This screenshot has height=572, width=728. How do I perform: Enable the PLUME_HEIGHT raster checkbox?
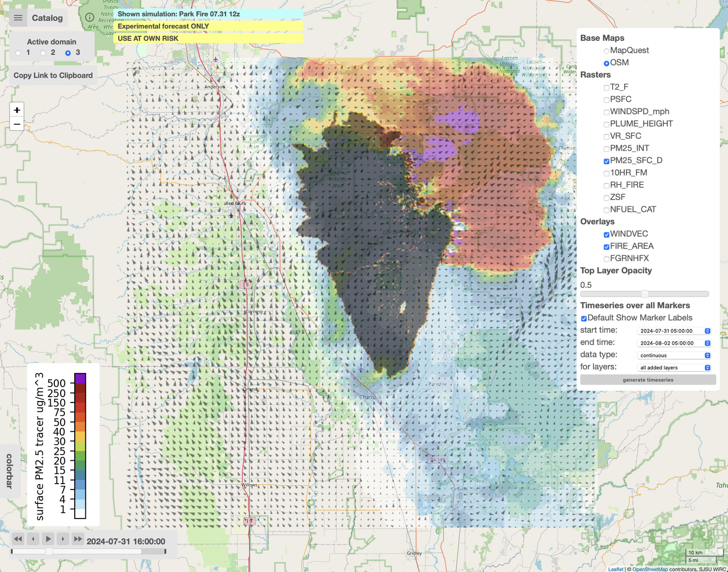pyautogui.click(x=607, y=124)
